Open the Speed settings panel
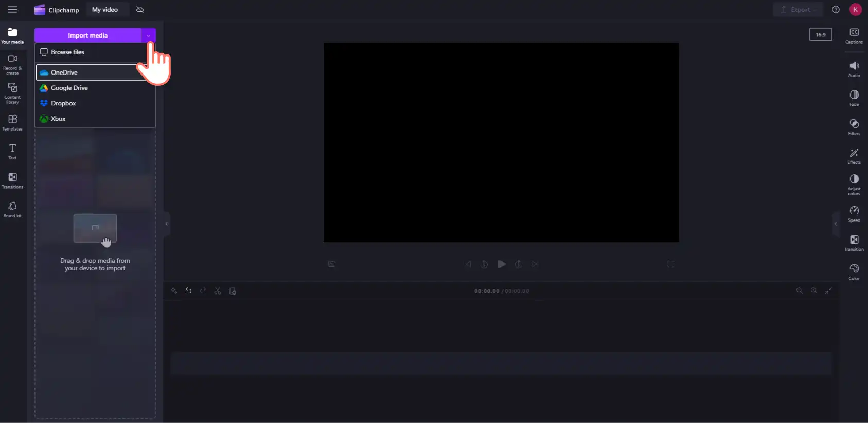Viewport: 868px width, 423px height. click(x=854, y=214)
